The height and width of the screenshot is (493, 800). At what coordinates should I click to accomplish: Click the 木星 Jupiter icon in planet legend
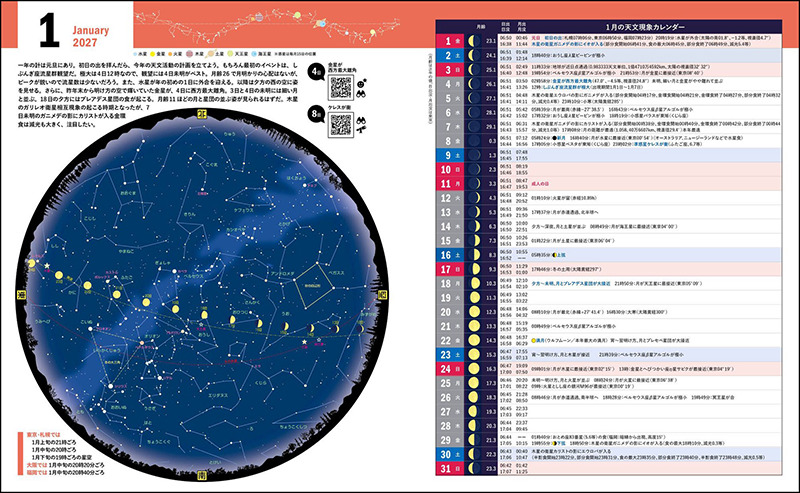(x=189, y=53)
